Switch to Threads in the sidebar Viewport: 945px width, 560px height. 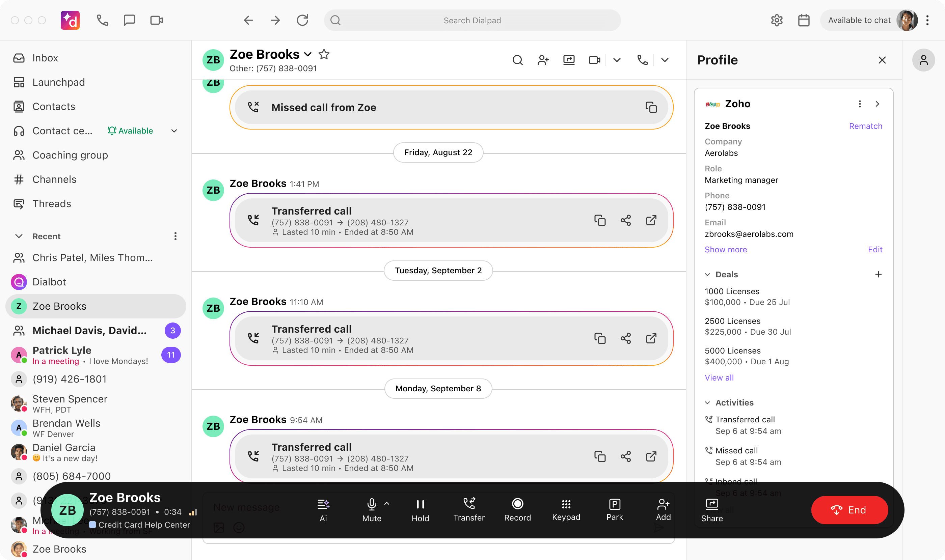click(x=52, y=203)
